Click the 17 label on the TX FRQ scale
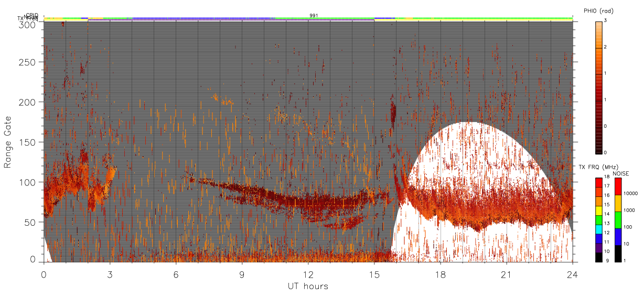Viewport: 644px width, 297px height. 607,187
